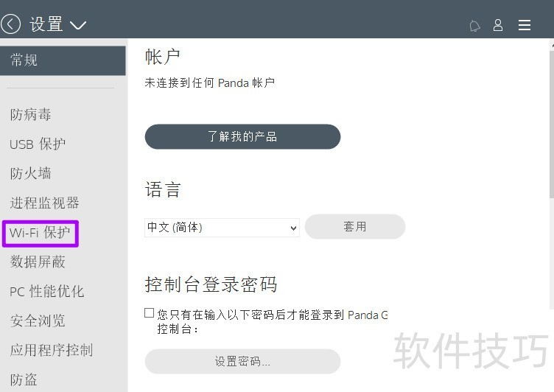The width and height of the screenshot is (554, 392).
Task: Open the 中文 (简体) language dropdown
Action: point(222,228)
